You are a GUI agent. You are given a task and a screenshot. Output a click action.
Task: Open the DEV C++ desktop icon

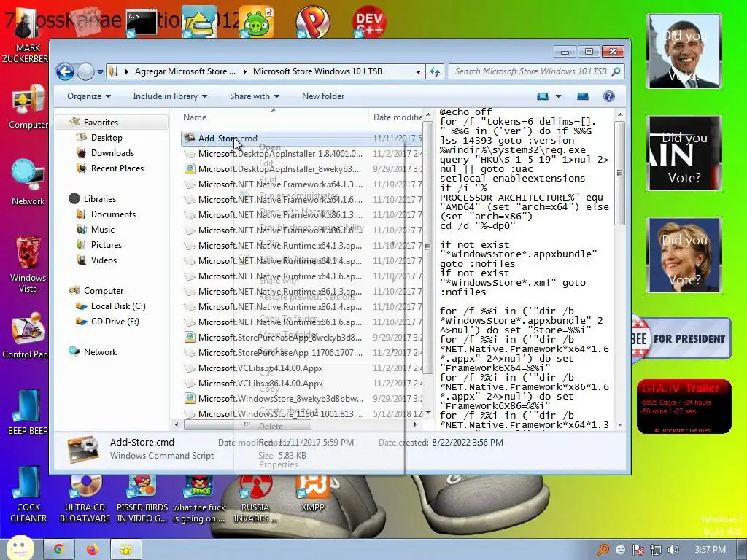[x=369, y=21]
